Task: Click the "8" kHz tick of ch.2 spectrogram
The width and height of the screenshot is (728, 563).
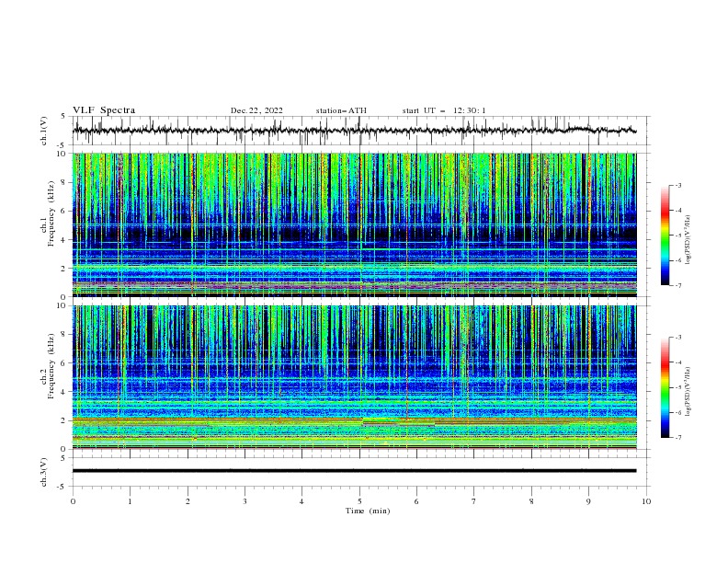Action: coord(65,335)
